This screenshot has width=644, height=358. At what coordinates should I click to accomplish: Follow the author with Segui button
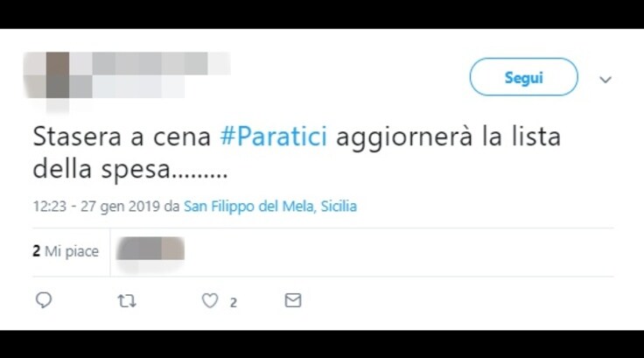click(x=523, y=77)
